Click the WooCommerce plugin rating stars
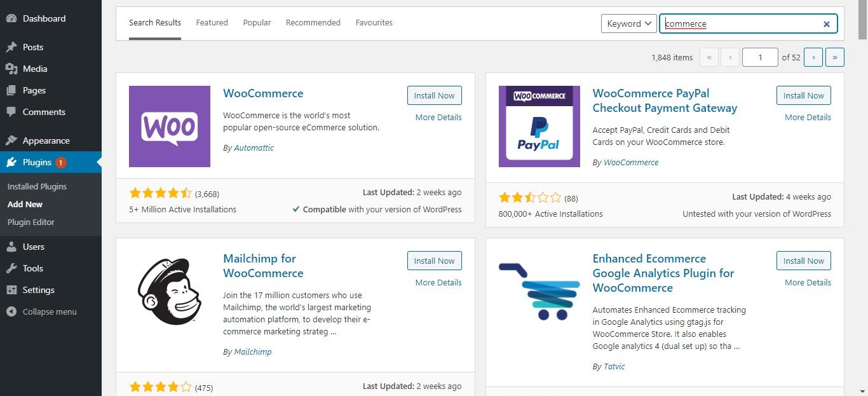 tap(160, 192)
